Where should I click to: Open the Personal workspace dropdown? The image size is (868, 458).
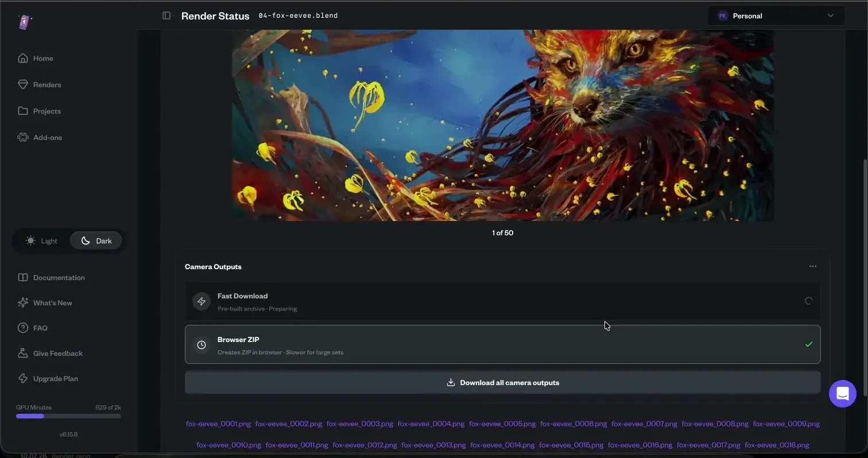click(776, 15)
